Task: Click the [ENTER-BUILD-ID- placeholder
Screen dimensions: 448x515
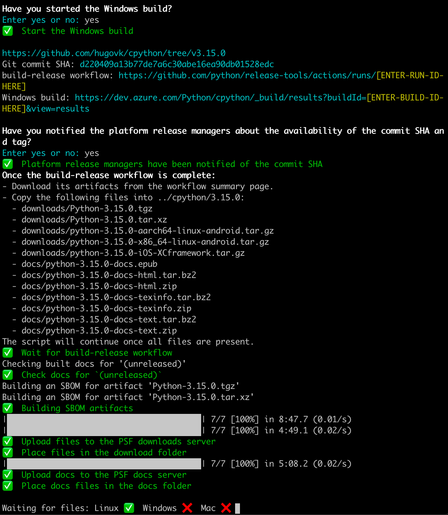Action: [405, 97]
